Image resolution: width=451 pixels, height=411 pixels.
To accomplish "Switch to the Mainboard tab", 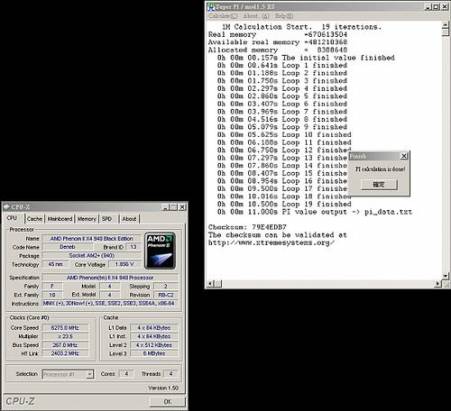I will (x=60, y=219).
